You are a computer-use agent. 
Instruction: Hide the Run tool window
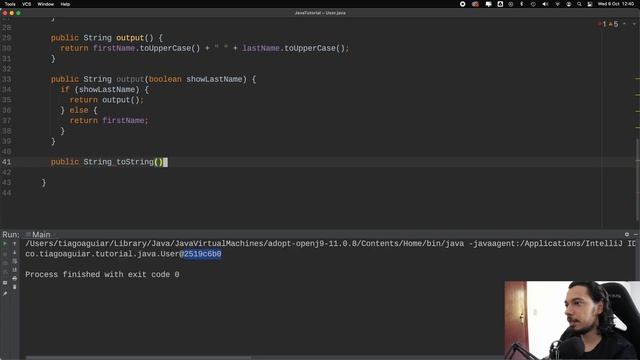pos(636,234)
